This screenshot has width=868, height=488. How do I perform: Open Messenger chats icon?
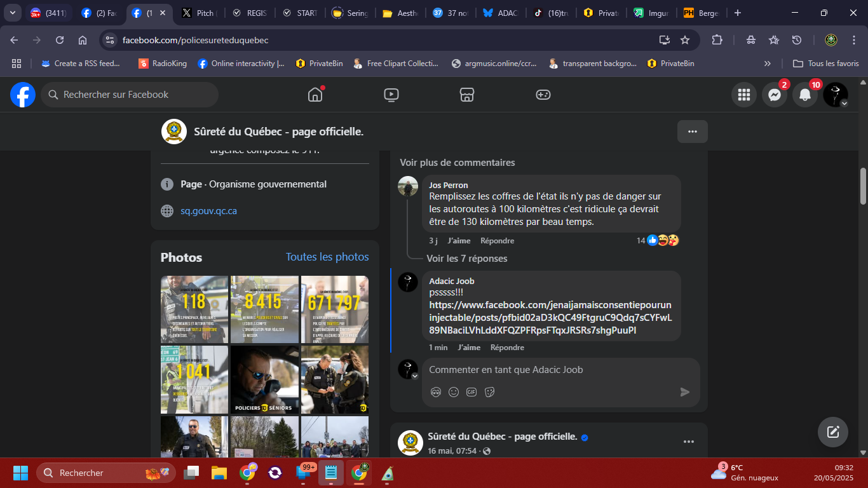tap(775, 95)
